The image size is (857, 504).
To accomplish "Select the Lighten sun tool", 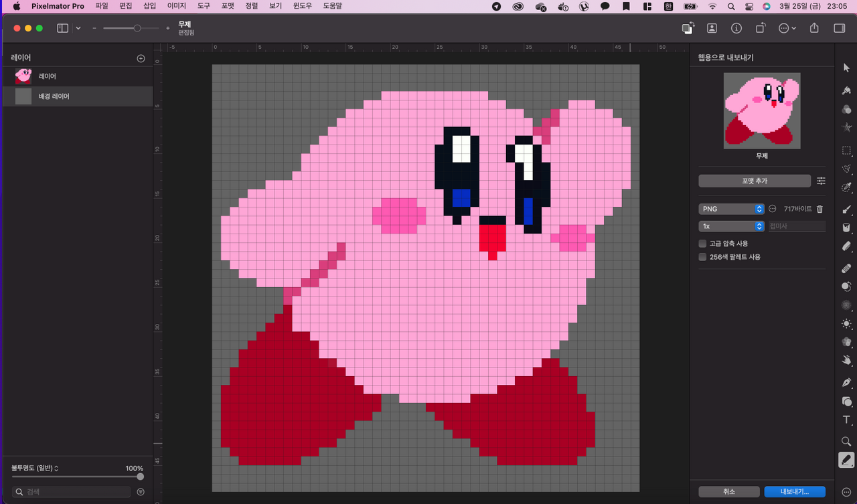I will (x=846, y=323).
